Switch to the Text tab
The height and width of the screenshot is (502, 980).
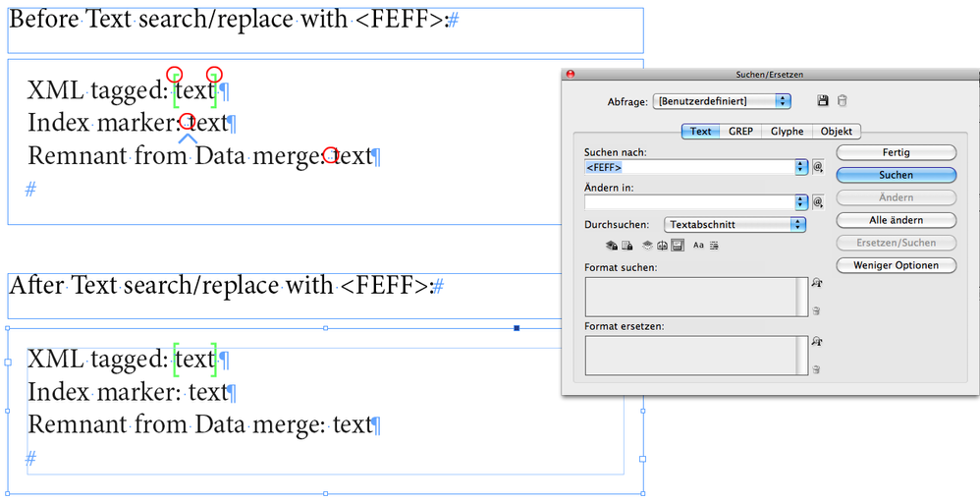[700, 132]
